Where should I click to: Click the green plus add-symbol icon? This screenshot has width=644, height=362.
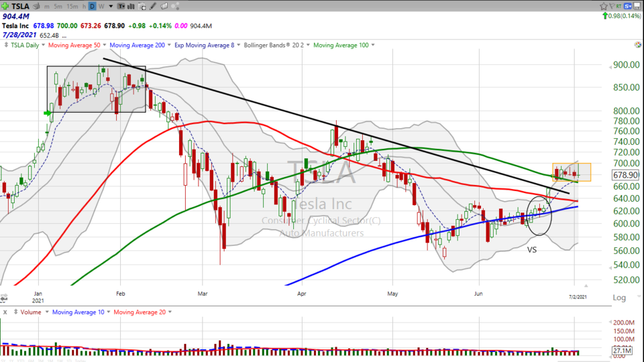(x=5, y=6)
